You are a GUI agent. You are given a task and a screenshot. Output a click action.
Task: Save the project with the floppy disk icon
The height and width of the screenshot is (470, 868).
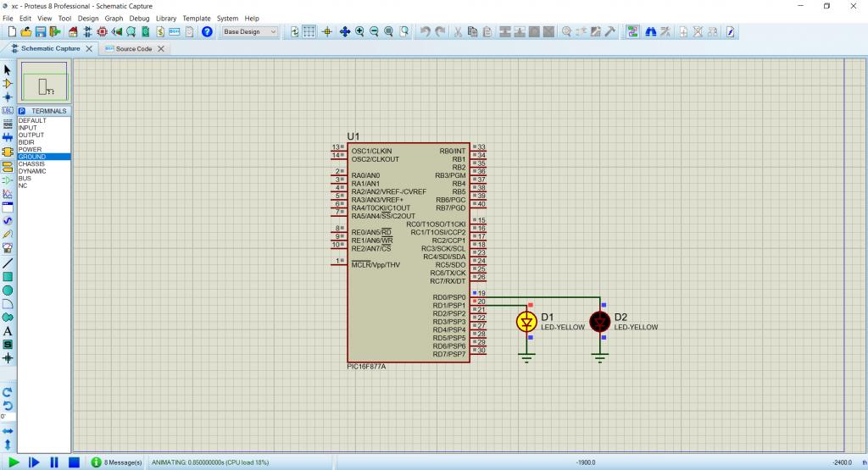click(x=41, y=32)
